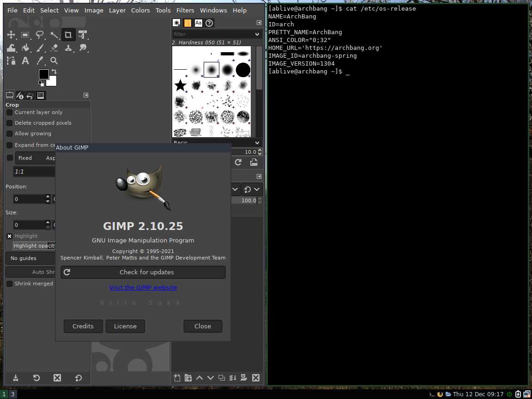Open the Visit the GIMP website link
Image resolution: width=532 pixels, height=399 pixels.
pos(143,287)
